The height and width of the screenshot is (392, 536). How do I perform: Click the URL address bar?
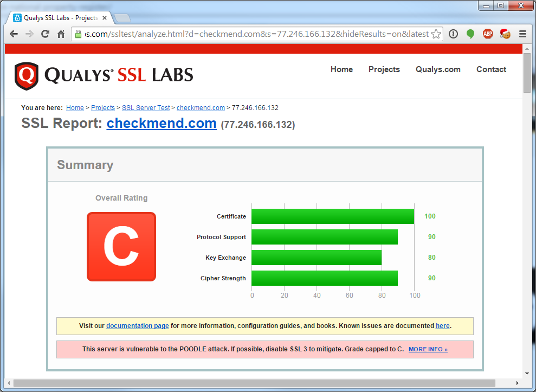pyautogui.click(x=255, y=34)
